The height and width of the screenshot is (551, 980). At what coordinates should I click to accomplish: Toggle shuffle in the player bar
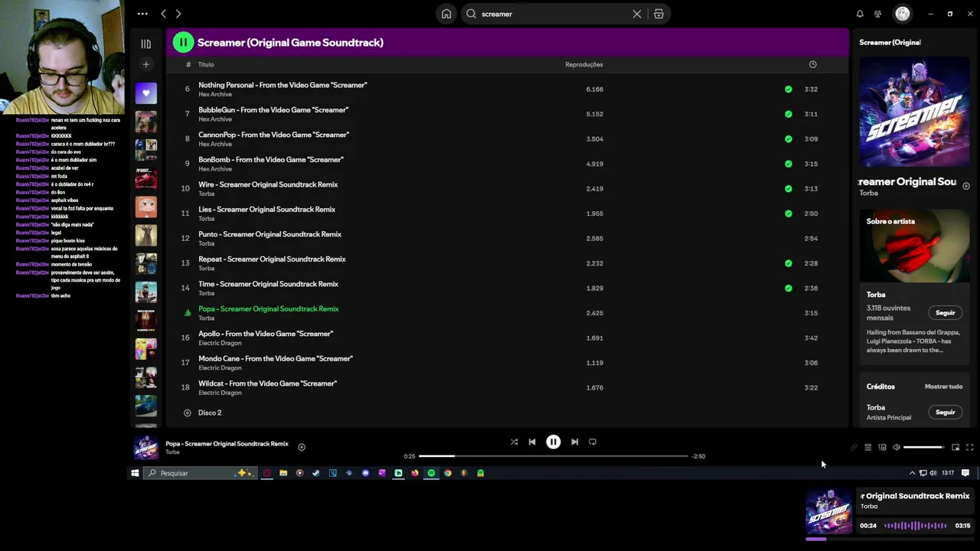pos(514,442)
